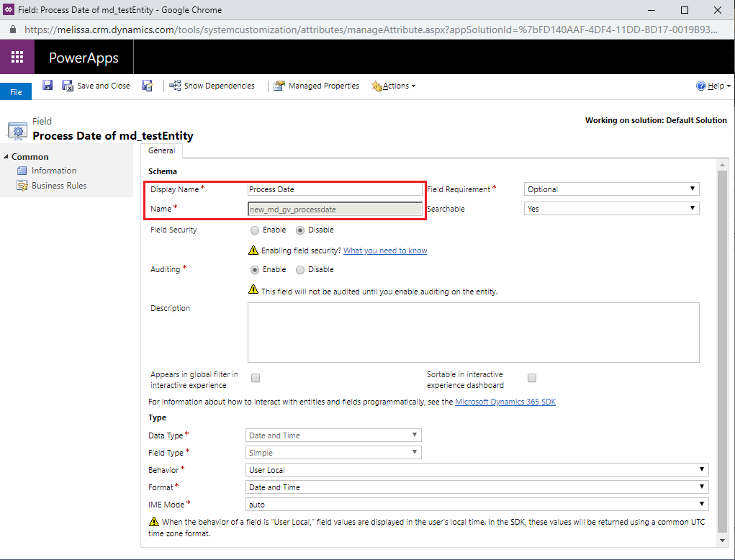Click Save and Close button text
This screenshot has height=560, width=735.
coord(104,86)
